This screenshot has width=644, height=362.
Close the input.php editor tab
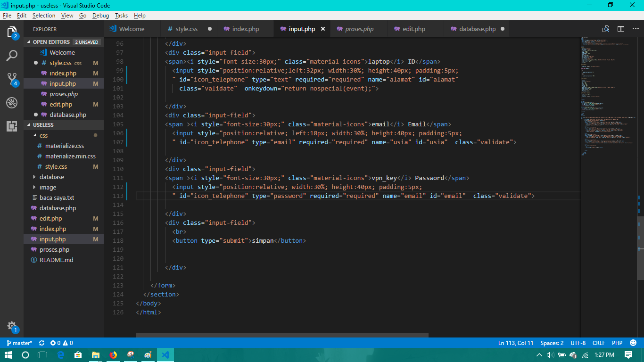(x=323, y=29)
